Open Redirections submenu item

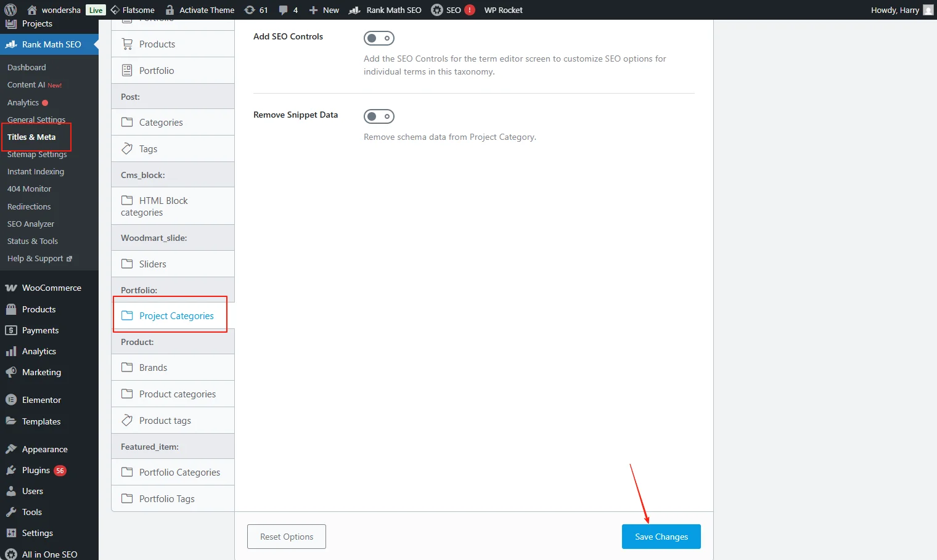click(29, 206)
